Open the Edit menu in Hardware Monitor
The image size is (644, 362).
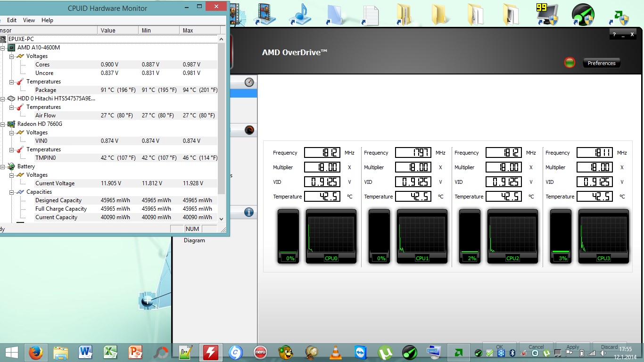[x=12, y=20]
